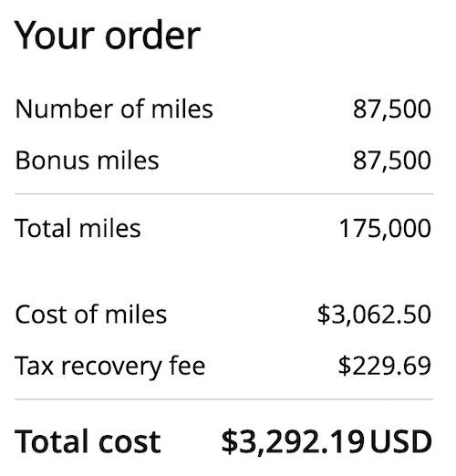Screen dimensions: 456x476
Task: Select the 'Total miles' label
Action: pos(78,228)
